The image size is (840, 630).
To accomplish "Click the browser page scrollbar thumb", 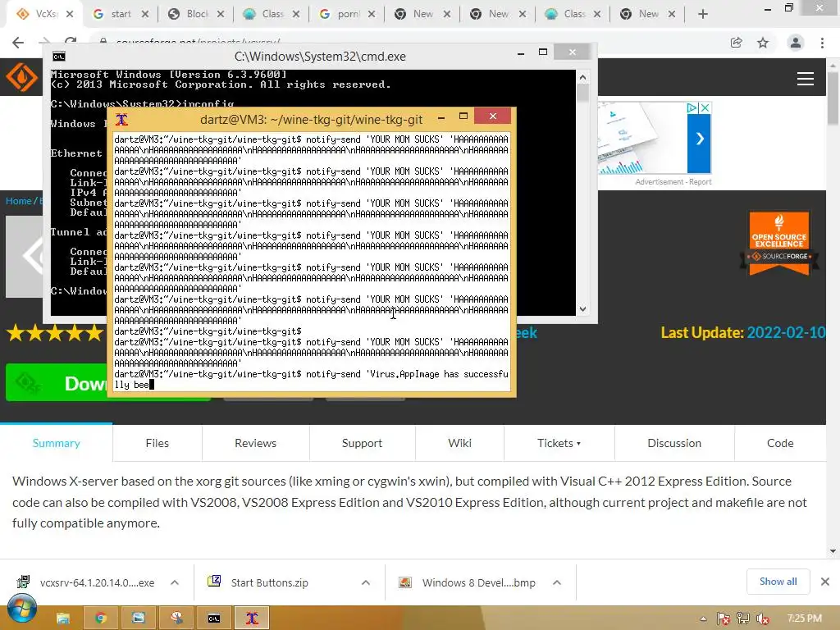I will 833,98.
